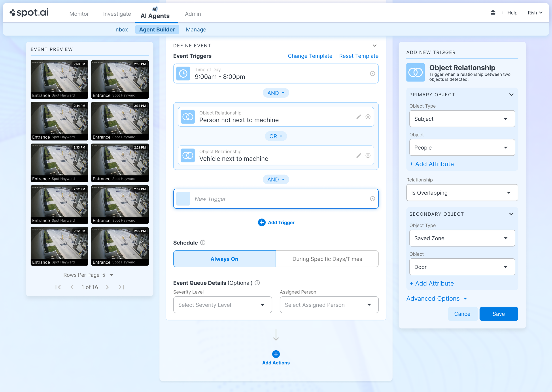Viewport: 552px width, 392px height.
Task: Select During Specific Days/Times schedule
Action: pyautogui.click(x=327, y=259)
